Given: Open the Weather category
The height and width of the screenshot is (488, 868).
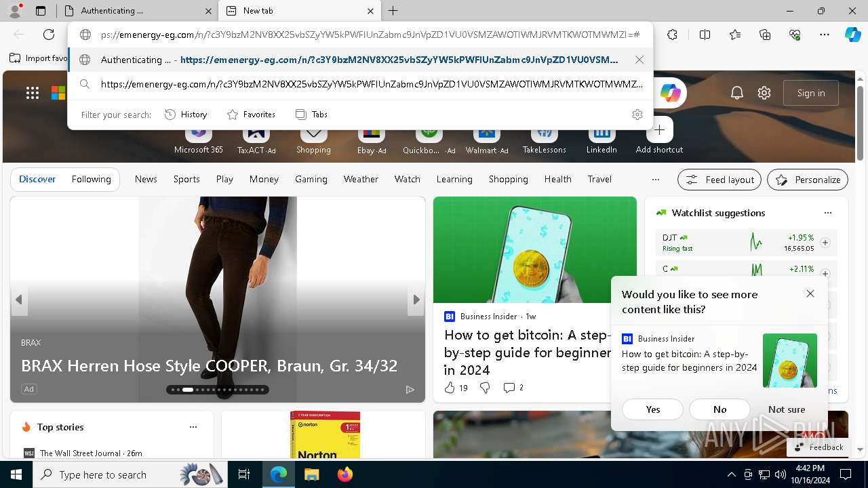Looking at the screenshot, I should [361, 179].
